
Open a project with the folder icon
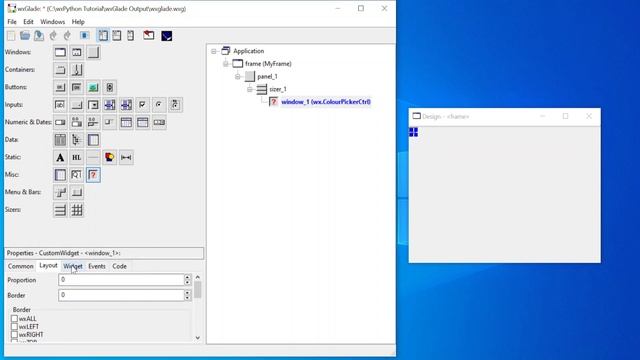(25, 36)
